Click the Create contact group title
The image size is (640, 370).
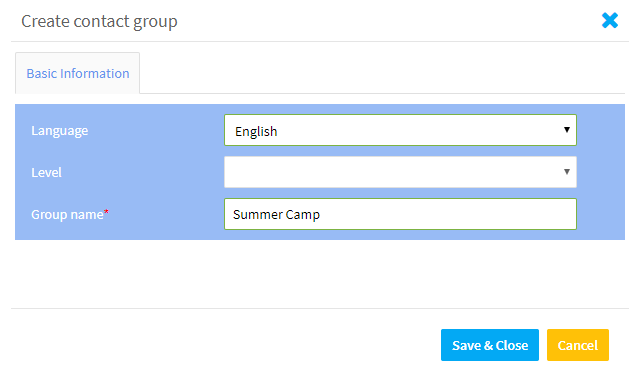pyautogui.click(x=99, y=22)
